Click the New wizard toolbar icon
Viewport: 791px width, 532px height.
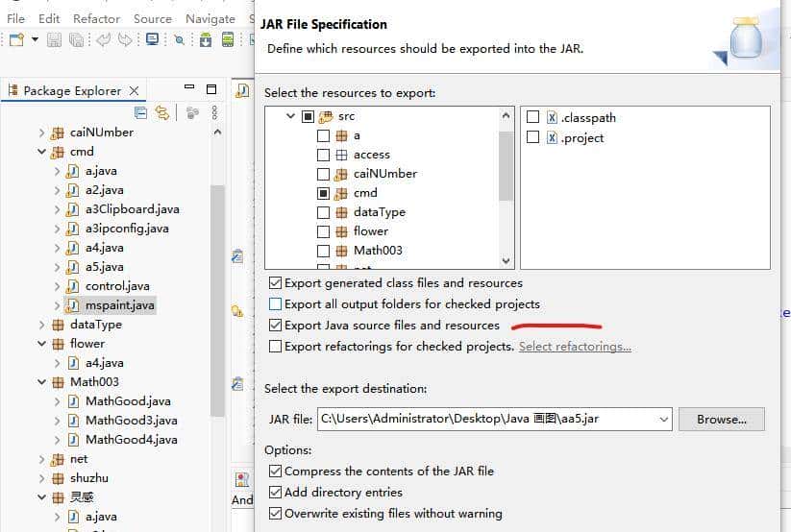pyautogui.click(x=16, y=39)
